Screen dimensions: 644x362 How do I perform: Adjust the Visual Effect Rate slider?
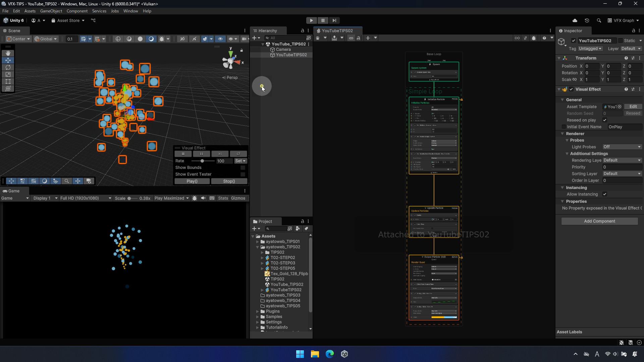pos(202,161)
